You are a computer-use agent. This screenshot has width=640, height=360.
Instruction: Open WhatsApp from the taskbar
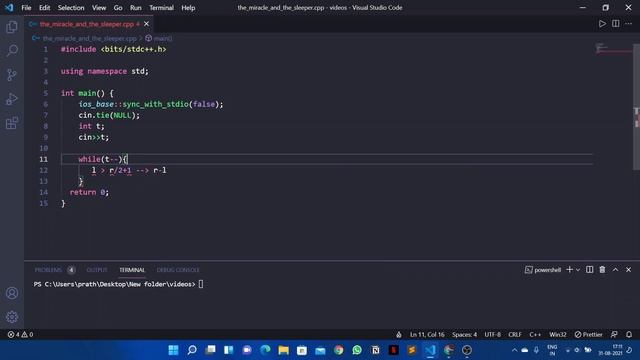click(357, 350)
